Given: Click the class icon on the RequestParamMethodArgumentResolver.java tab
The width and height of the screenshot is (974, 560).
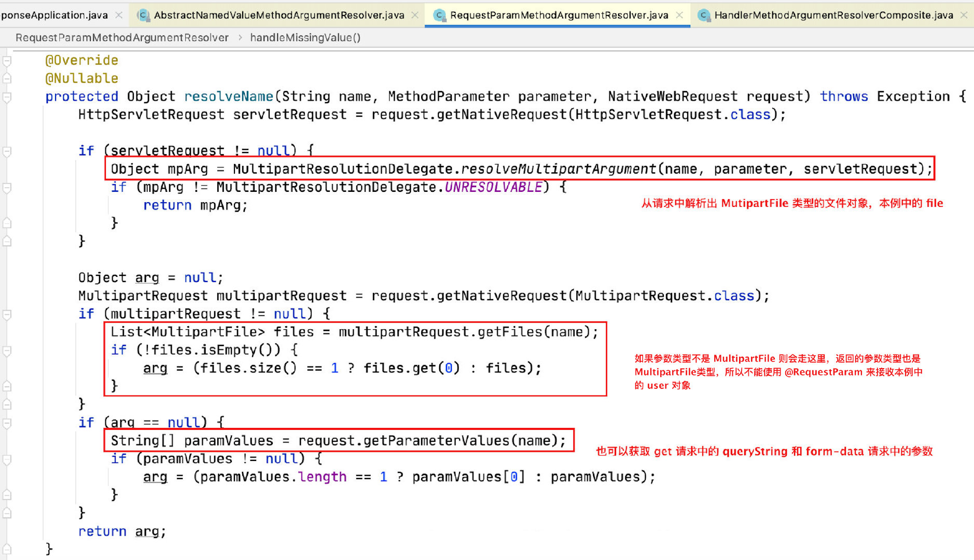Looking at the screenshot, I should point(440,15).
